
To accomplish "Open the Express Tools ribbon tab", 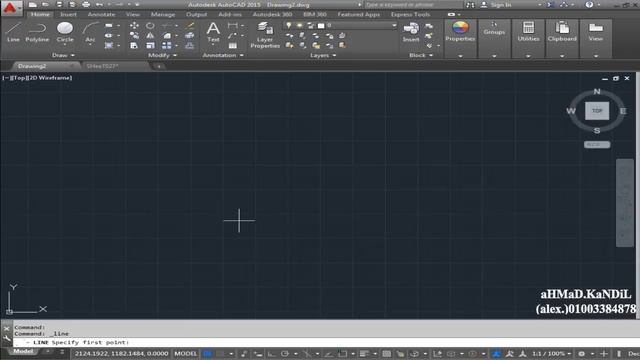I will click(x=410, y=14).
